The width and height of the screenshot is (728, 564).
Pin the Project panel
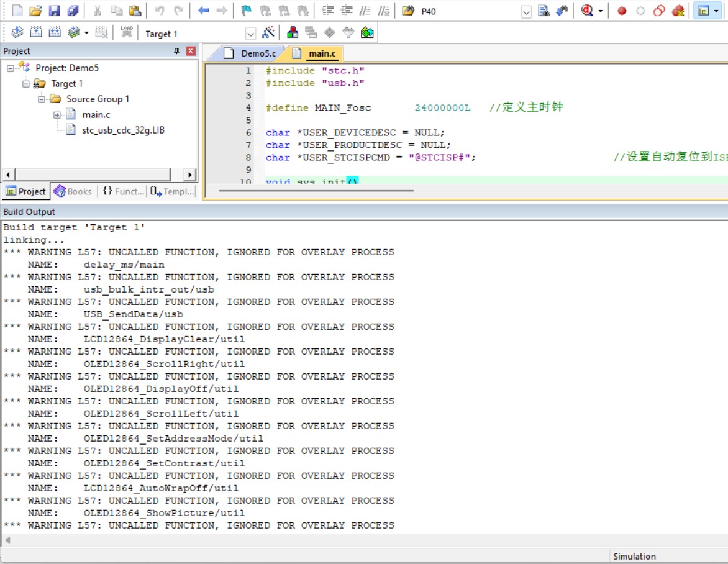[176, 50]
